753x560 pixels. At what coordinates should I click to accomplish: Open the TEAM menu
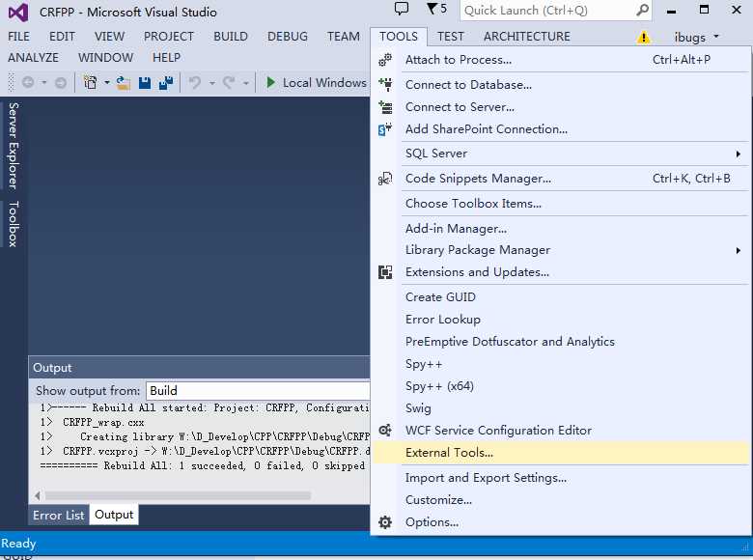(344, 37)
